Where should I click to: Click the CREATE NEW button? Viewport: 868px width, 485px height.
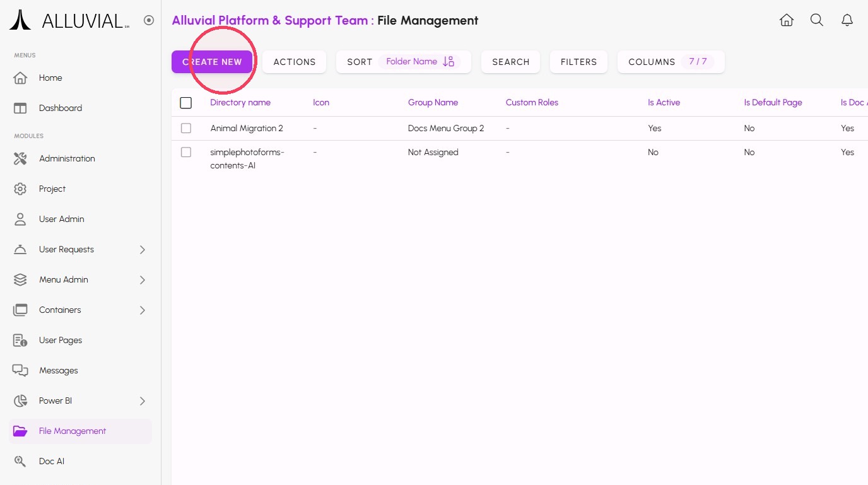212,62
